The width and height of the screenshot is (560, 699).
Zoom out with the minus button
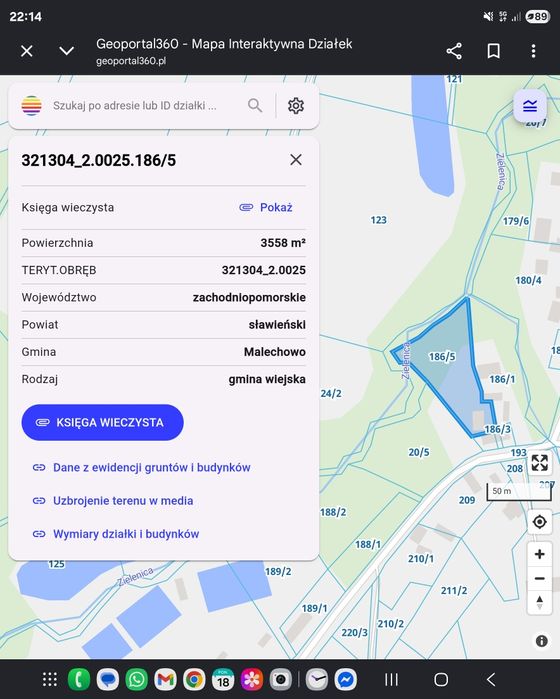point(539,579)
